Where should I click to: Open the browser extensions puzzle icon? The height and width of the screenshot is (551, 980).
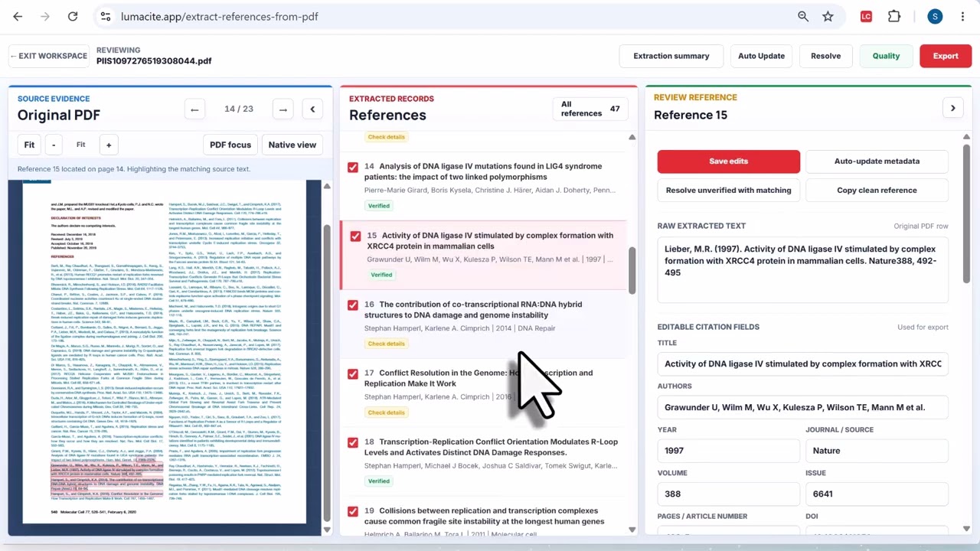[x=894, y=16]
